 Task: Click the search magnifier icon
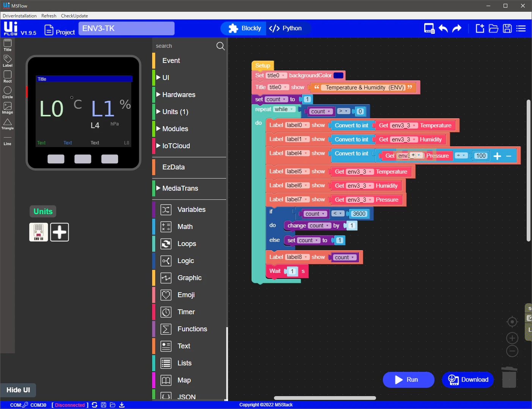[220, 46]
